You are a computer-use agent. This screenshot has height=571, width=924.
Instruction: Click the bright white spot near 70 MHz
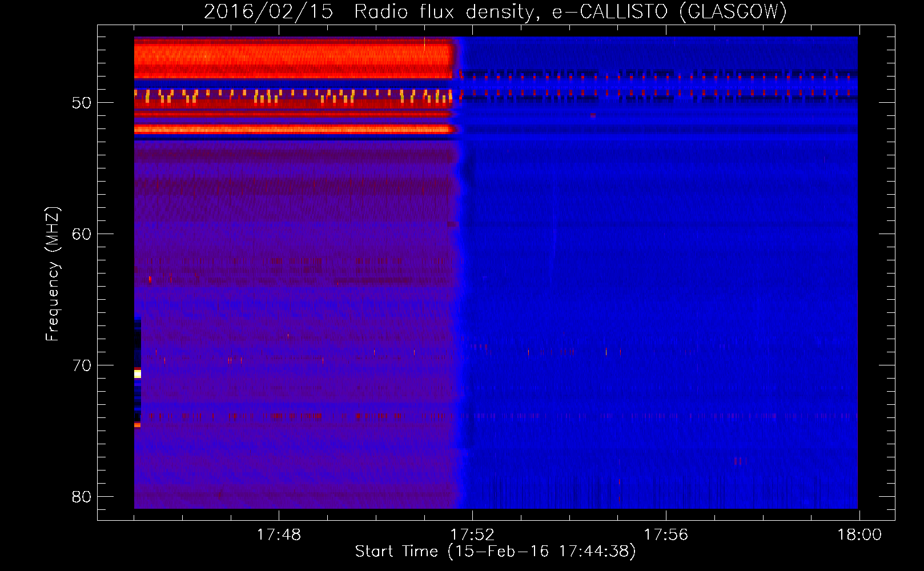(x=138, y=374)
